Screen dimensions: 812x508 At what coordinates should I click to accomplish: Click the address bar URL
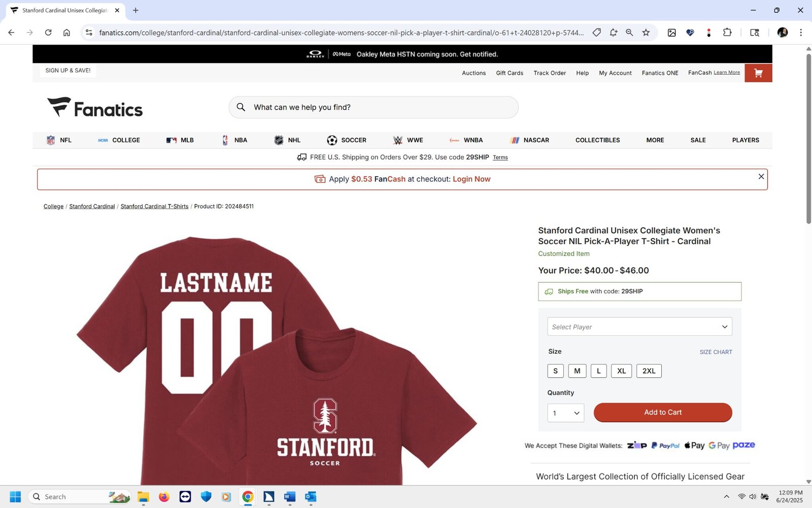click(341, 33)
